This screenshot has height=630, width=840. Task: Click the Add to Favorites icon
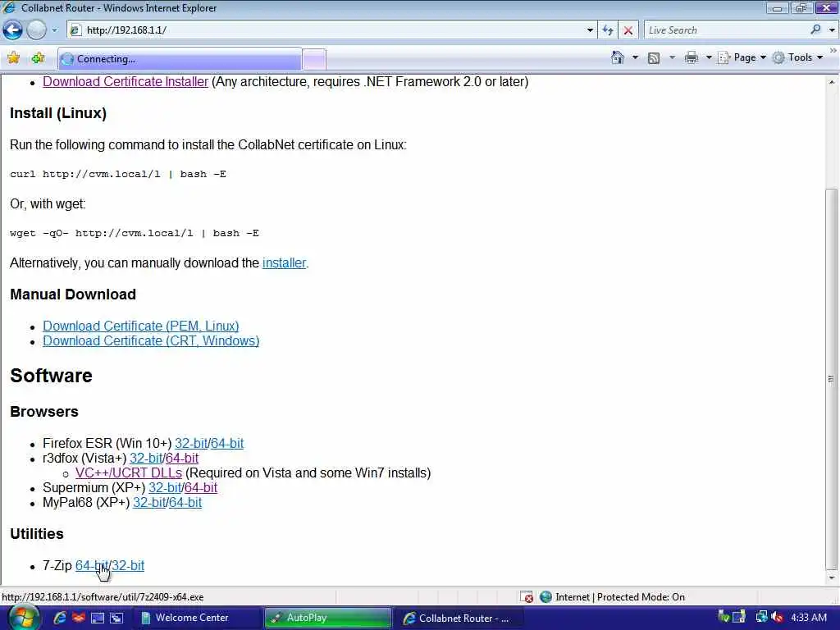pos(38,58)
